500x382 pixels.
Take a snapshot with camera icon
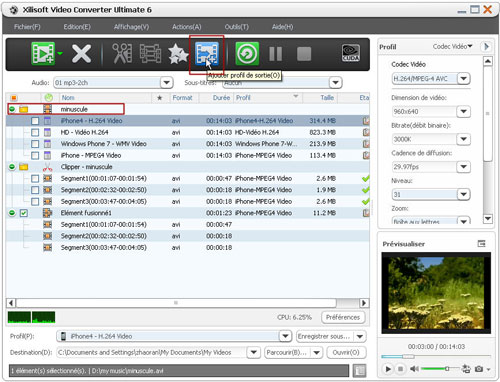click(x=479, y=369)
